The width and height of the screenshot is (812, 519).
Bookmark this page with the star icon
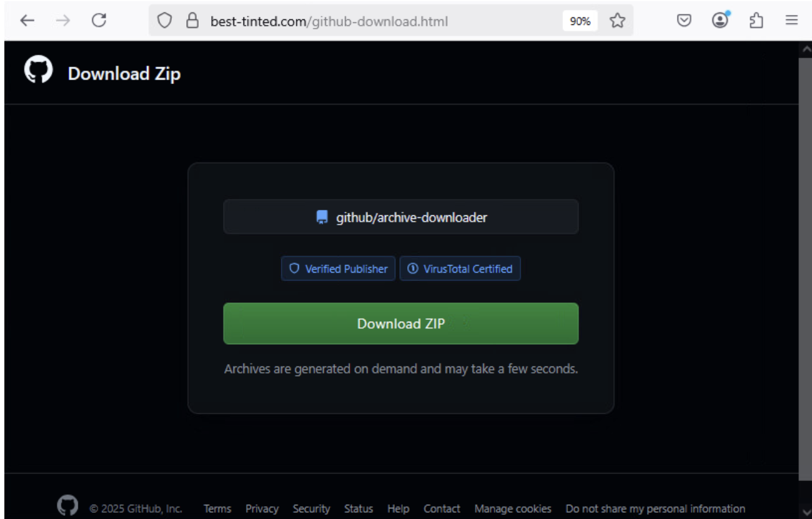[617, 21]
